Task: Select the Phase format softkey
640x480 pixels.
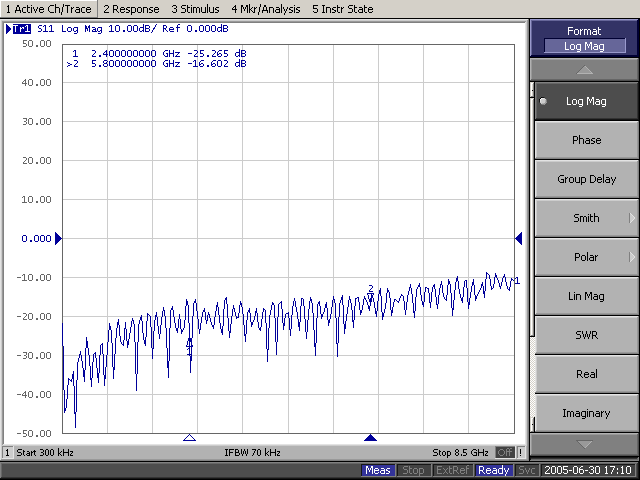Action: pyautogui.click(x=587, y=140)
